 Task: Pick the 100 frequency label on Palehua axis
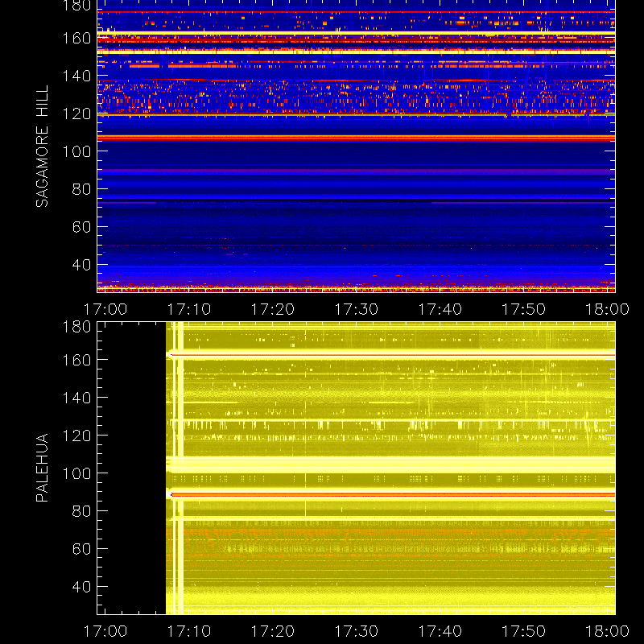coord(76,473)
